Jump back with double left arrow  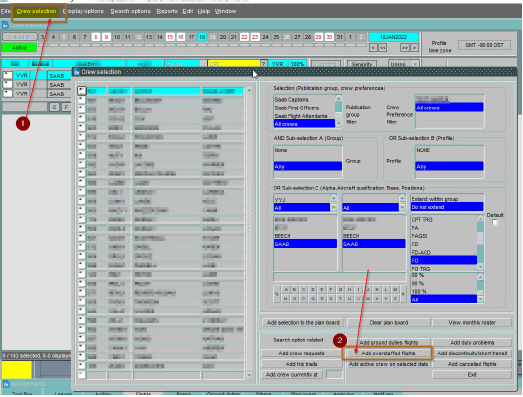pos(383,48)
